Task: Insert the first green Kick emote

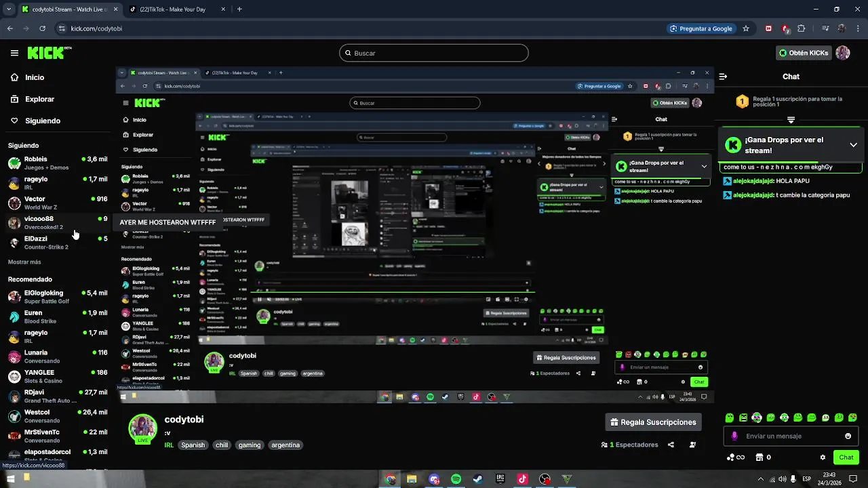Action: (730, 418)
